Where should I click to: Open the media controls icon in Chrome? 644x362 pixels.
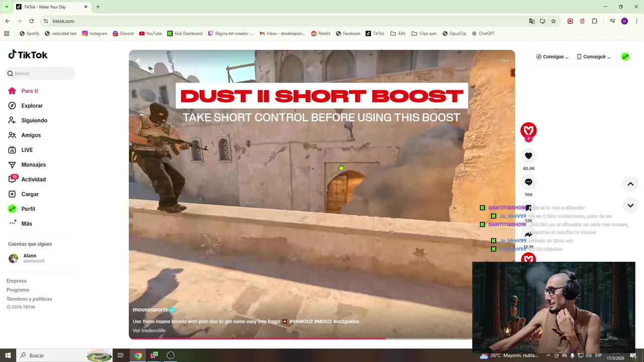[x=612, y=21]
